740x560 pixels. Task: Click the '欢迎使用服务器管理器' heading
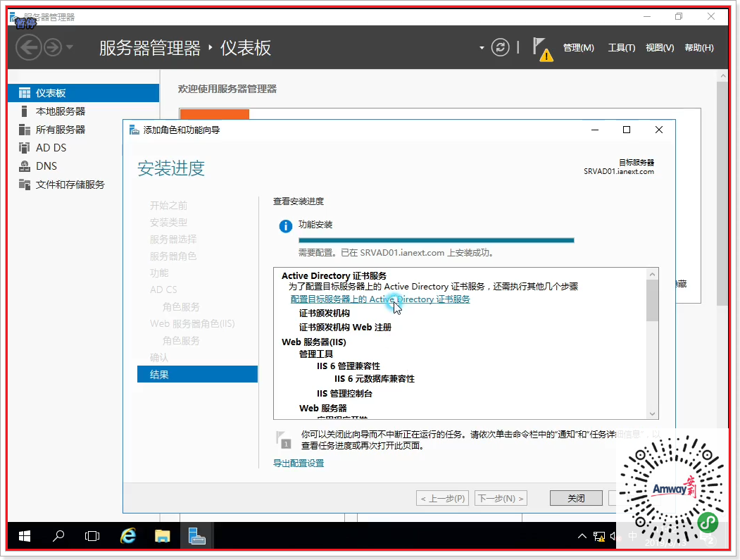(227, 89)
